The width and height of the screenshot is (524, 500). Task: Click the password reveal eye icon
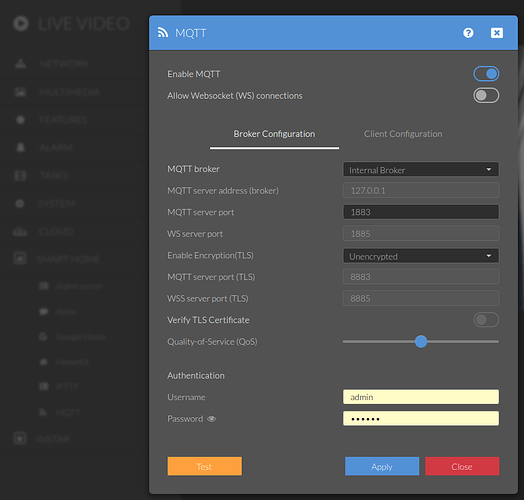pos(212,419)
